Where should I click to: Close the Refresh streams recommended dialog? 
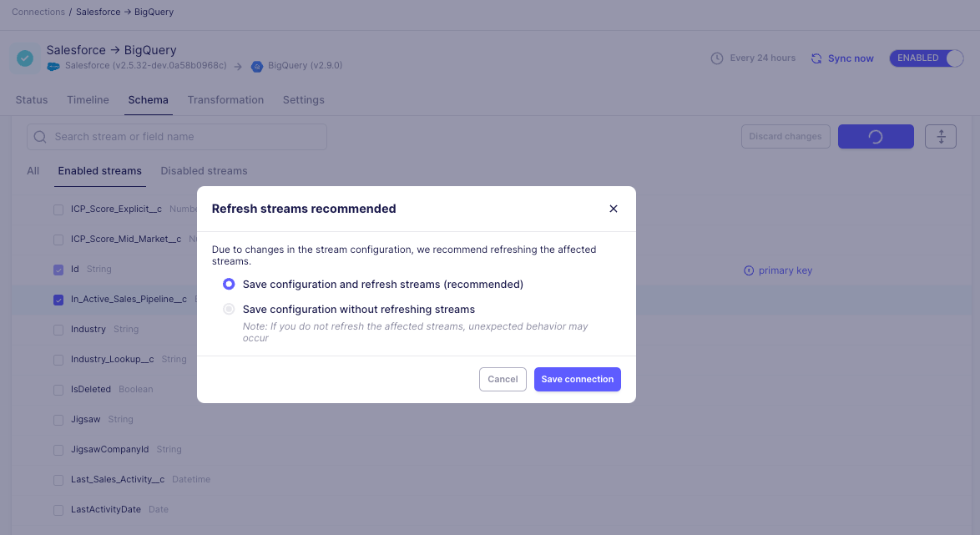tap(614, 209)
